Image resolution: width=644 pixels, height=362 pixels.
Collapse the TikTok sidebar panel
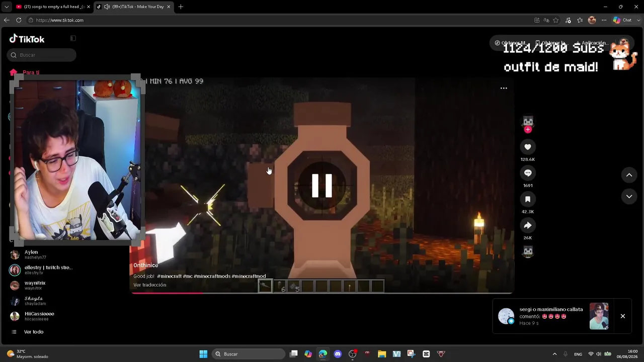pos(73,38)
